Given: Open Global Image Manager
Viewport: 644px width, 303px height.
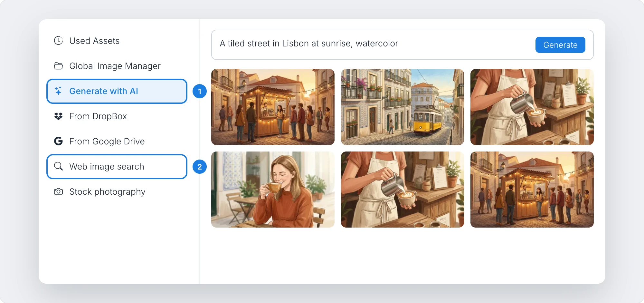Looking at the screenshot, I should pyautogui.click(x=117, y=66).
